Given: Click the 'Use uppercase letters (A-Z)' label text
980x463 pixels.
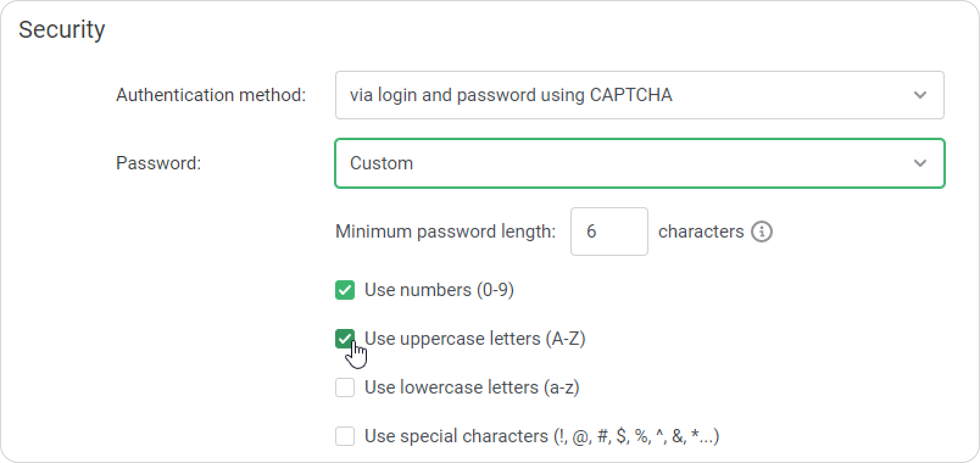Looking at the screenshot, I should point(475,339).
